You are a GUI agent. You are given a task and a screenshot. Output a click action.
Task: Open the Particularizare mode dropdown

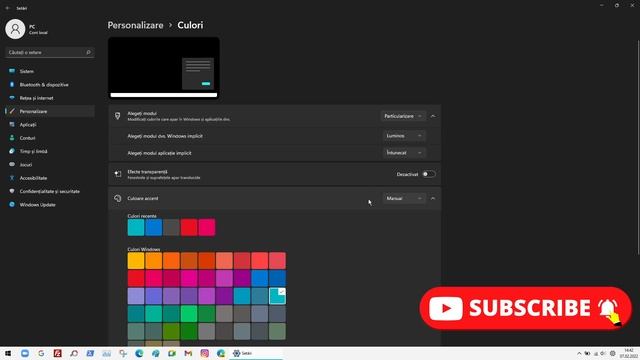coord(403,116)
